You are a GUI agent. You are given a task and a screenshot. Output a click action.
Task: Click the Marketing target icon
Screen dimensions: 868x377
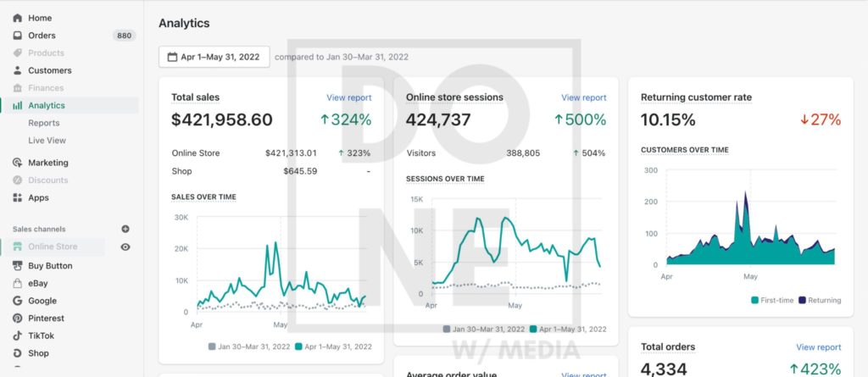tap(17, 163)
